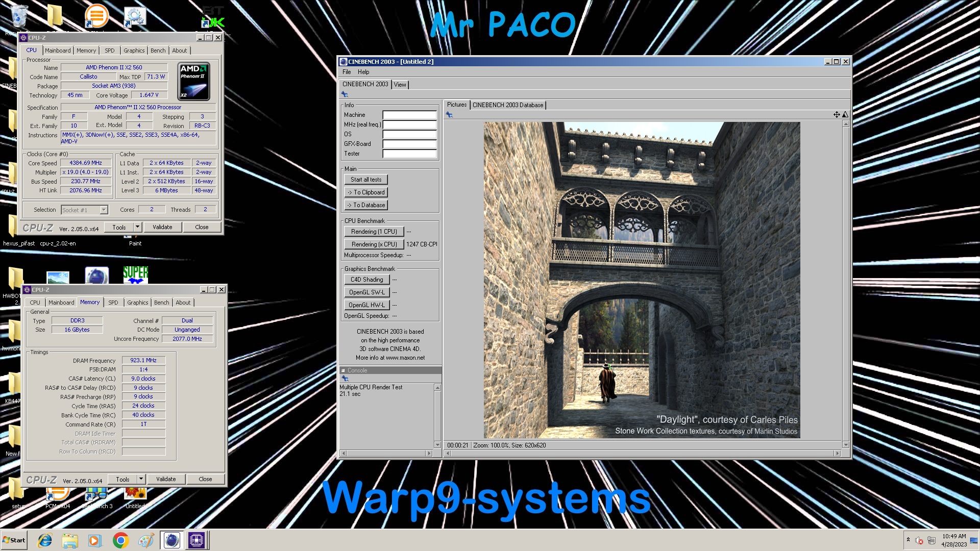Select the orange-circle icon on the desktop top row

pyautogui.click(x=96, y=16)
